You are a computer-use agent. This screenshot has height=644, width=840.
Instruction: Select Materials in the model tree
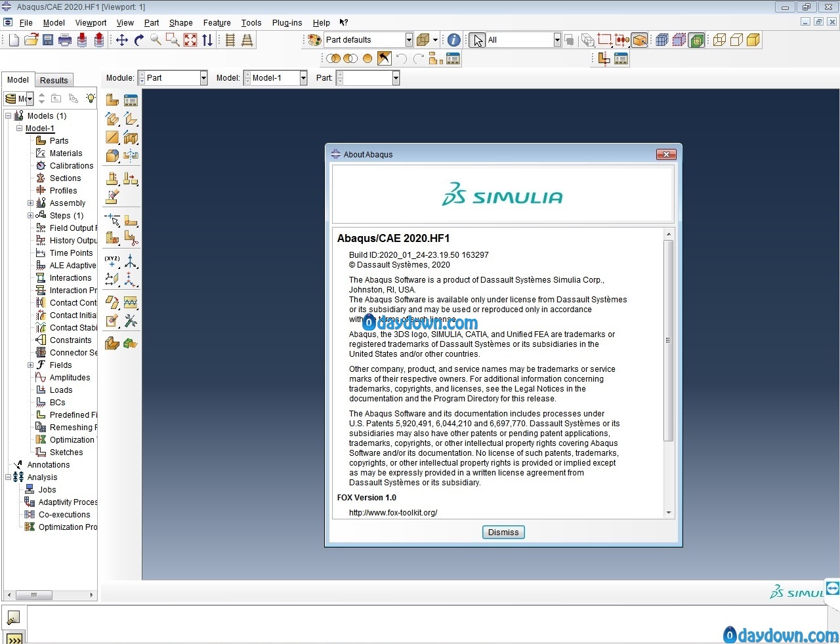[66, 153]
